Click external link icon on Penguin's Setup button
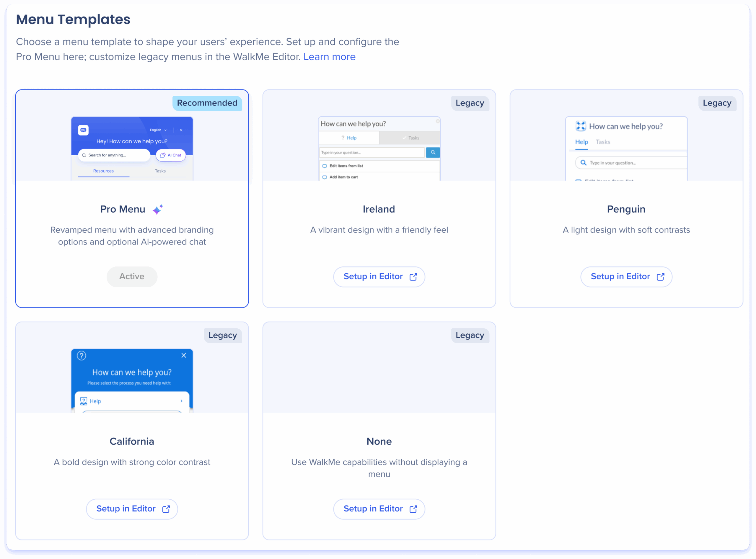 tap(660, 277)
